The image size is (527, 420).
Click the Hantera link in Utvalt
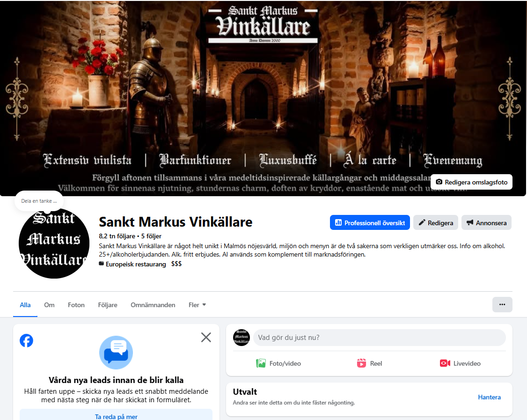489,397
